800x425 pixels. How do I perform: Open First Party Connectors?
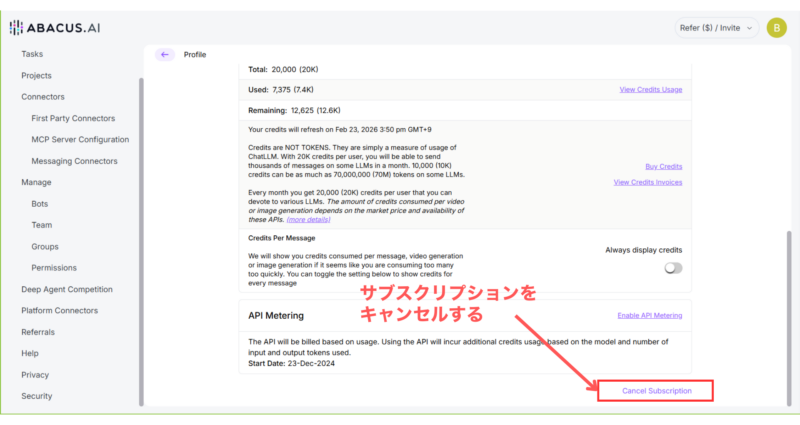[x=73, y=118]
